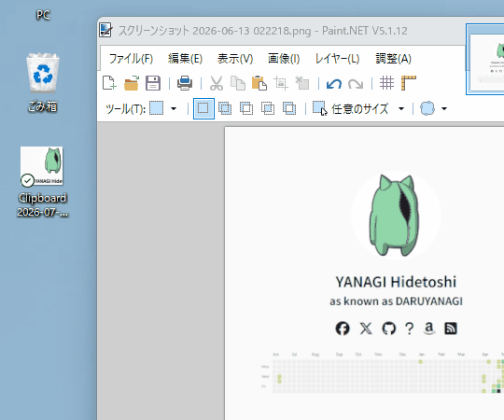504x420 pixels.
Task: Save the image with the floppy disk icon
Action: point(153,83)
